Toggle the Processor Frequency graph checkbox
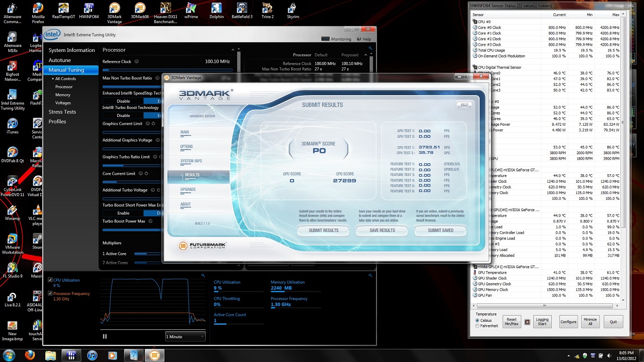This screenshot has width=644, height=362. 50,293
